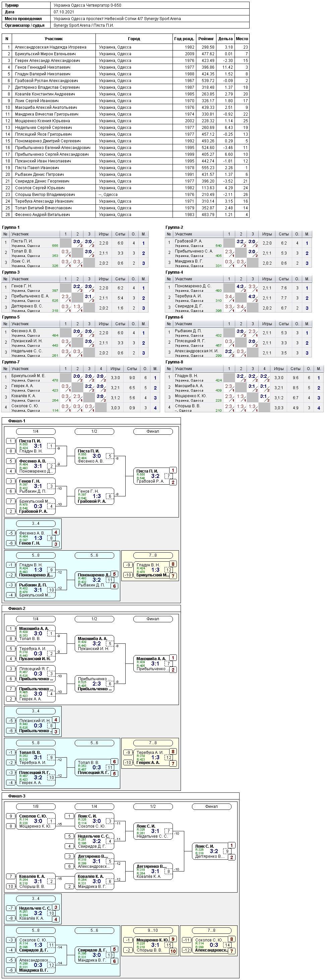Click the Группа-7 heading
The image size is (327, 980).
tap(11, 362)
